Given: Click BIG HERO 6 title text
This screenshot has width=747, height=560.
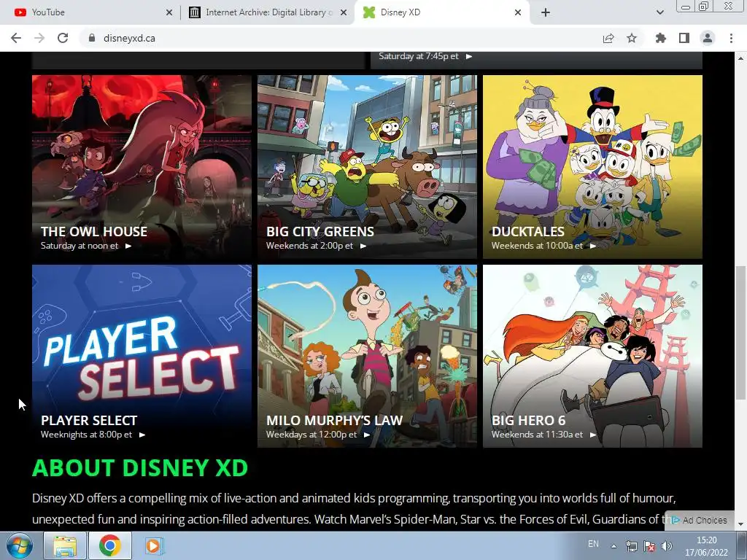Looking at the screenshot, I should (528, 421).
